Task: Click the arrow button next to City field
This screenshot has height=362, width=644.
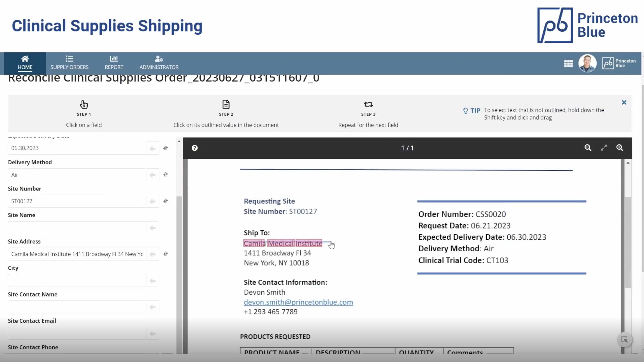Action: 152,281
